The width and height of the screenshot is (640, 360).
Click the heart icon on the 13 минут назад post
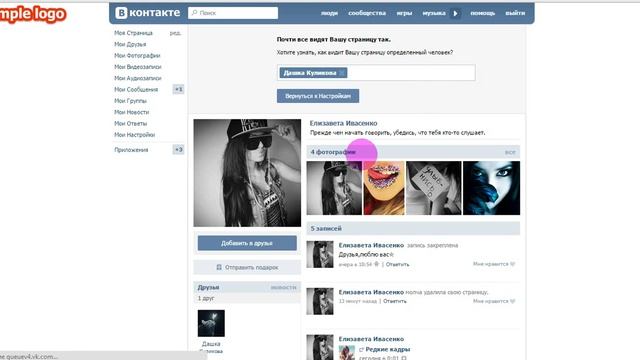(513, 301)
